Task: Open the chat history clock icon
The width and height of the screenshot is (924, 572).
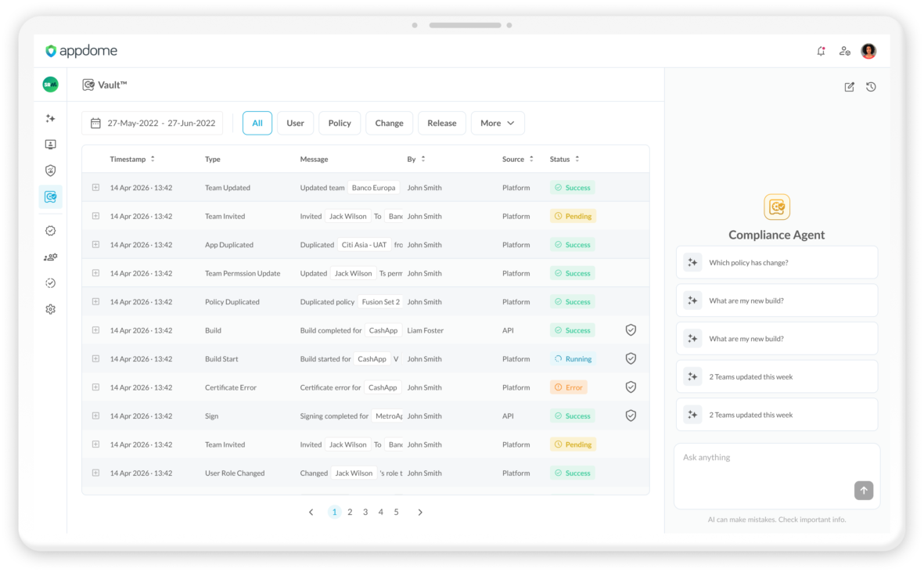Action: click(x=871, y=87)
